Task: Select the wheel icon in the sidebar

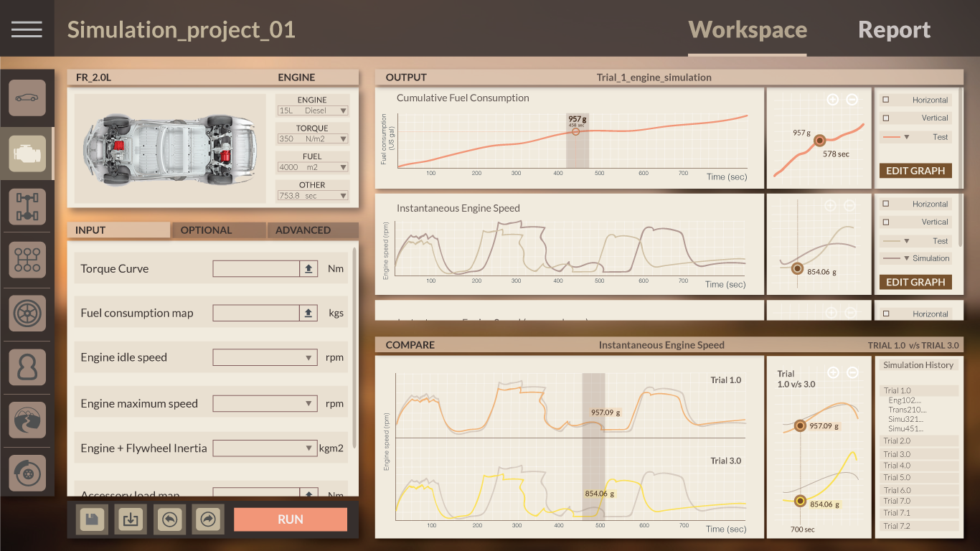Action: tap(27, 314)
